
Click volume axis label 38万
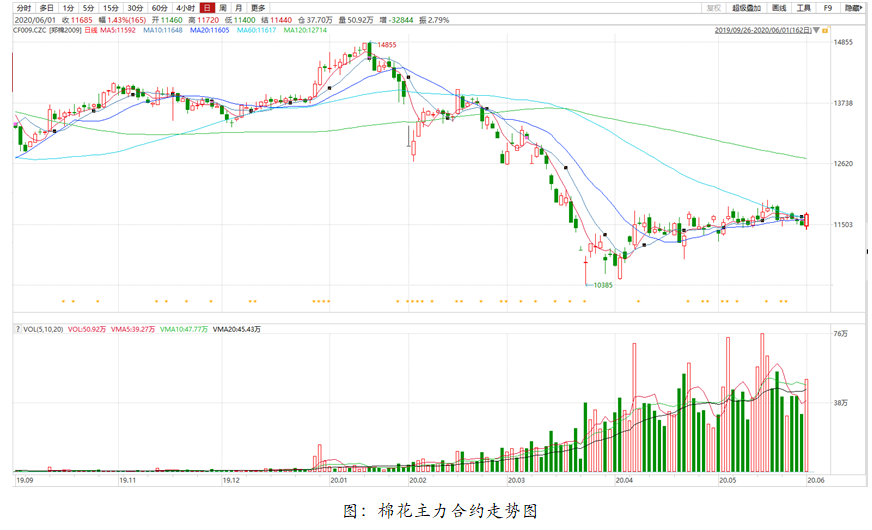(841, 403)
